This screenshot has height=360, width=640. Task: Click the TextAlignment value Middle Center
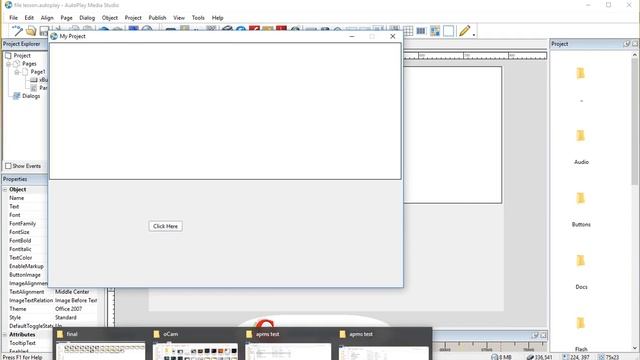(72, 292)
